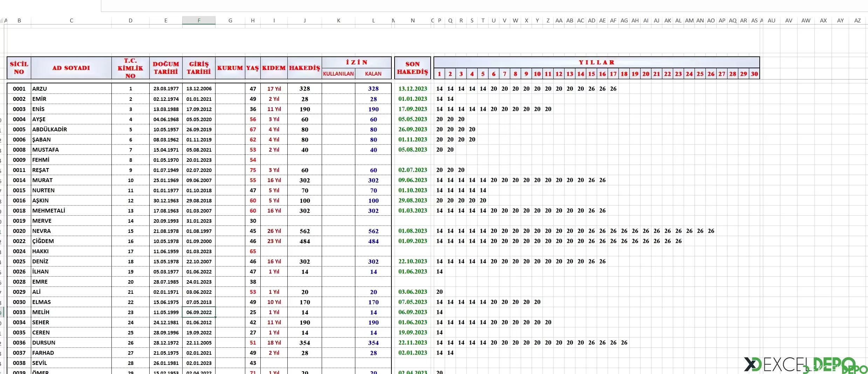Click birth date 23.03.1977
The height and width of the screenshot is (374, 868).
166,89
